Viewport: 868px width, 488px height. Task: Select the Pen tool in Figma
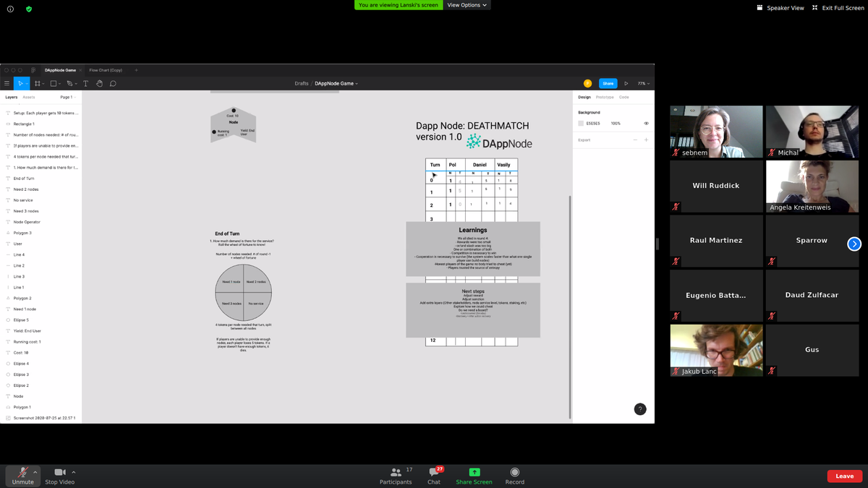point(69,84)
